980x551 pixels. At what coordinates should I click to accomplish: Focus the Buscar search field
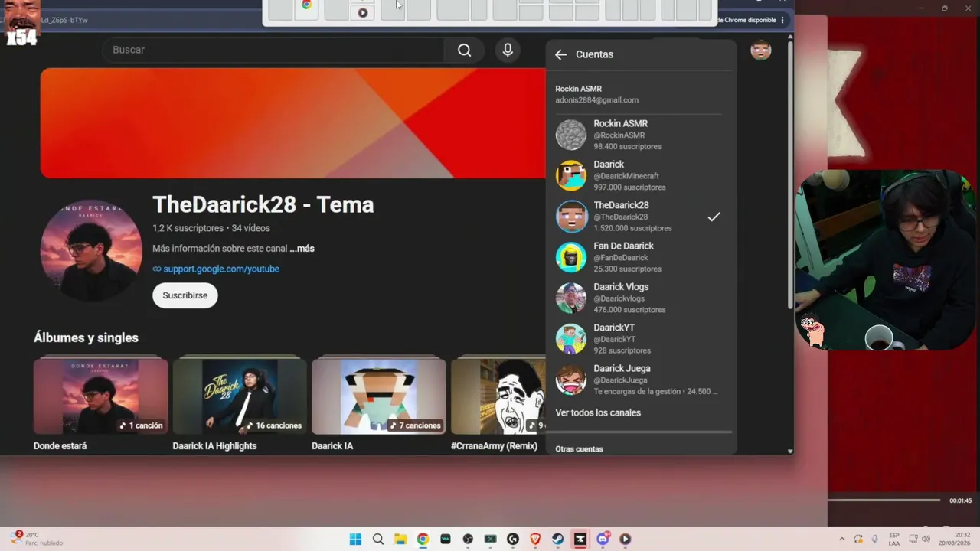click(273, 50)
